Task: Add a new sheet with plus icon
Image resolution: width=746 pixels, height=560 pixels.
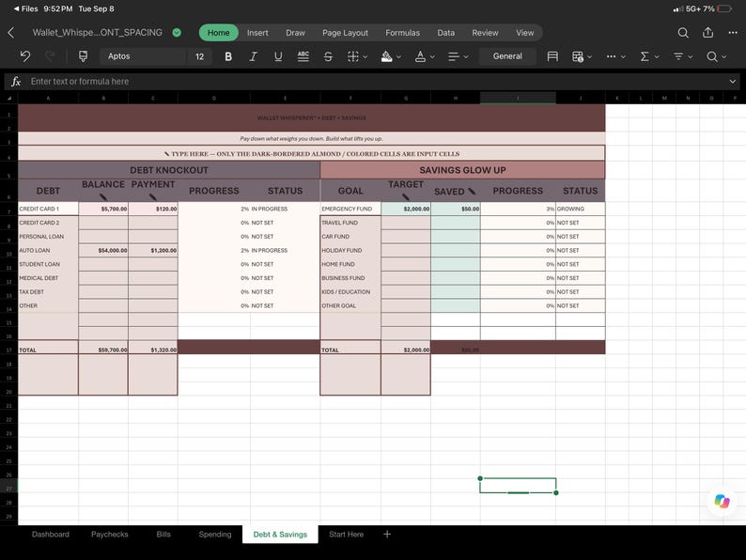Action: [x=387, y=535]
